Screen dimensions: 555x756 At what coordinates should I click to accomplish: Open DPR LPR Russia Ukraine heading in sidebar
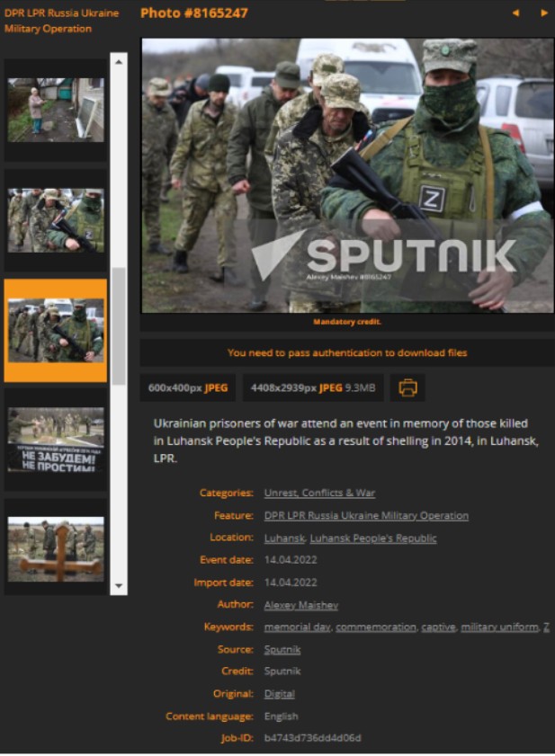coord(61,21)
